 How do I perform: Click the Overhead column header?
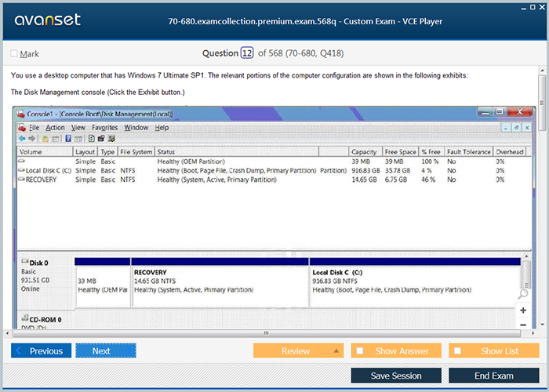510,152
